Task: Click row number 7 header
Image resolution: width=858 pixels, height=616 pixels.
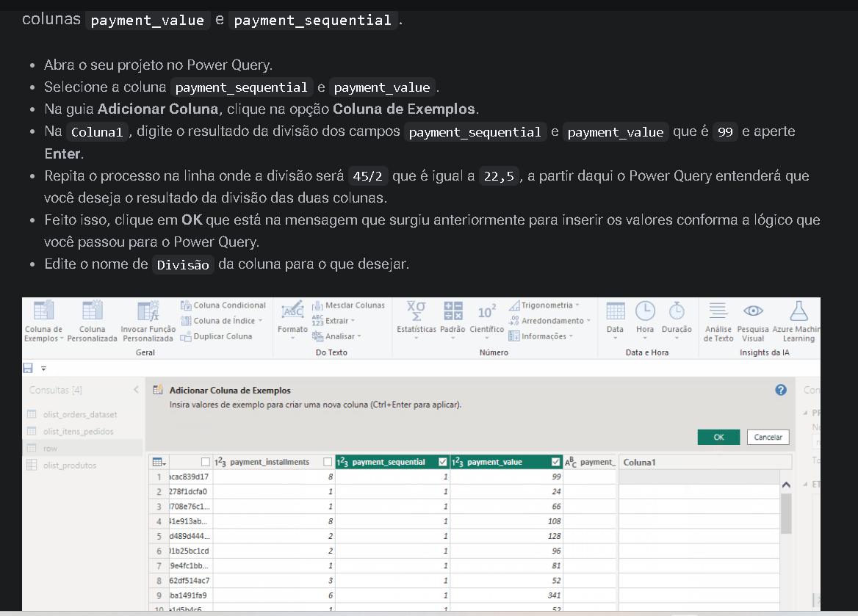Action: click(x=159, y=565)
